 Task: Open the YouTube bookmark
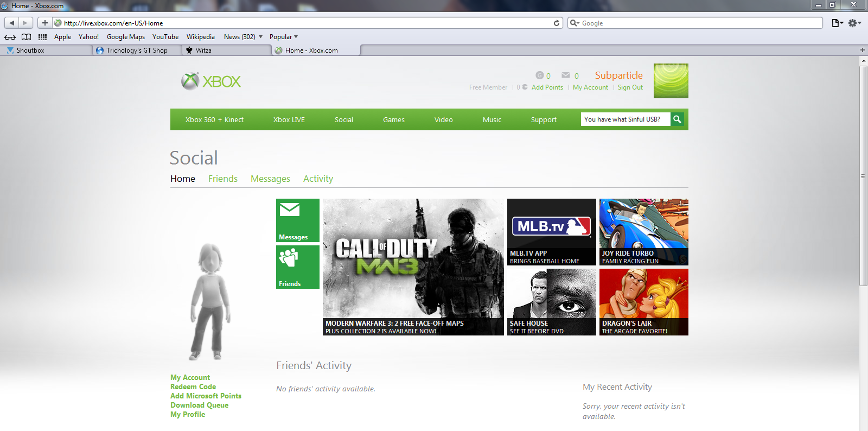pyautogui.click(x=165, y=37)
